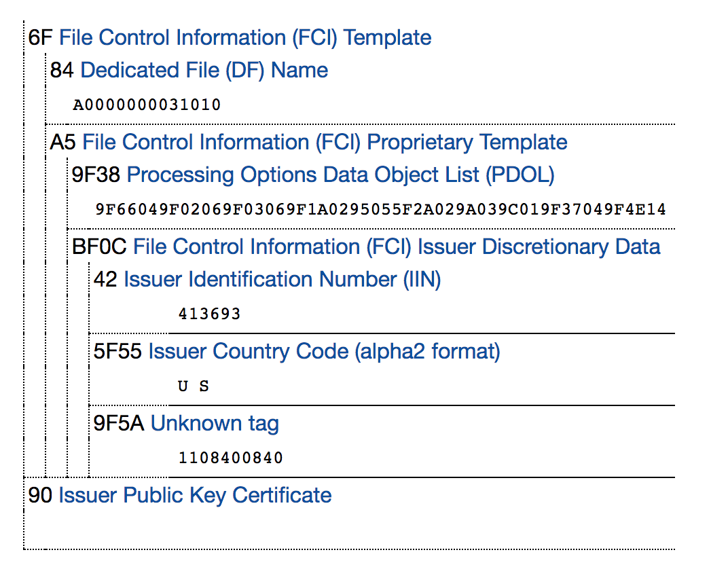Select the 9F38 tag code

(96, 175)
